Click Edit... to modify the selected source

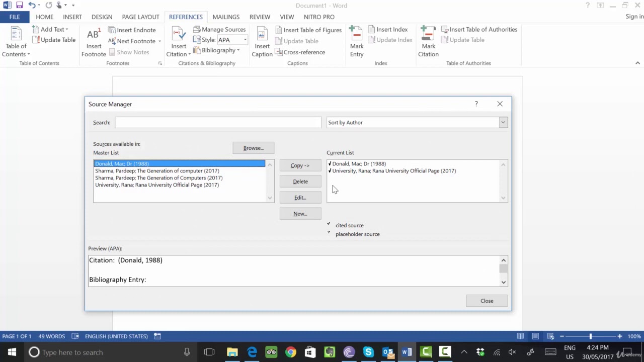point(300,198)
